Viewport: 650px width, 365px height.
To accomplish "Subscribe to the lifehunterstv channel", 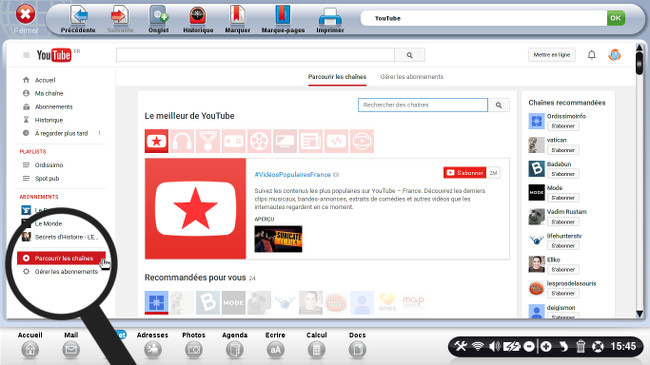I will click(x=563, y=246).
